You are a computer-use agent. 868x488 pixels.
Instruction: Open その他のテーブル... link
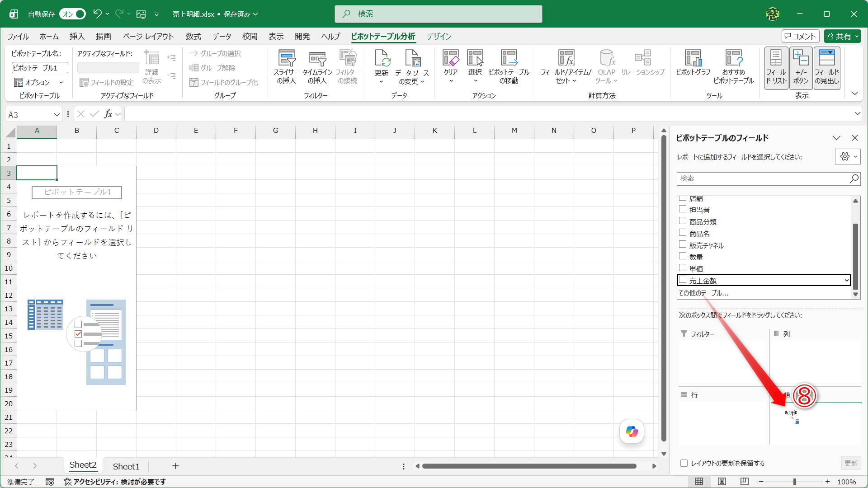coord(703,293)
